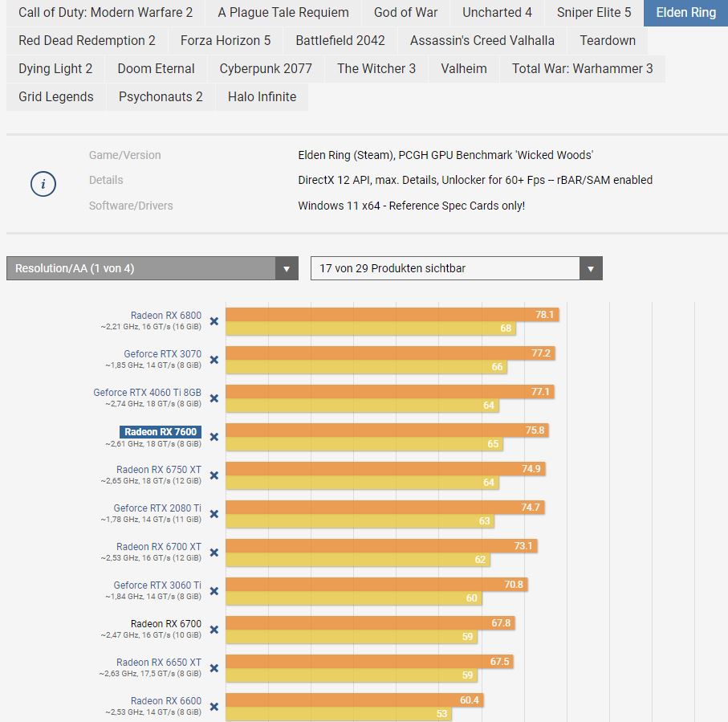Click the orange 70.8 bar for RTX 3060 Ti
Screen dimensions: 728x722
click(376, 585)
